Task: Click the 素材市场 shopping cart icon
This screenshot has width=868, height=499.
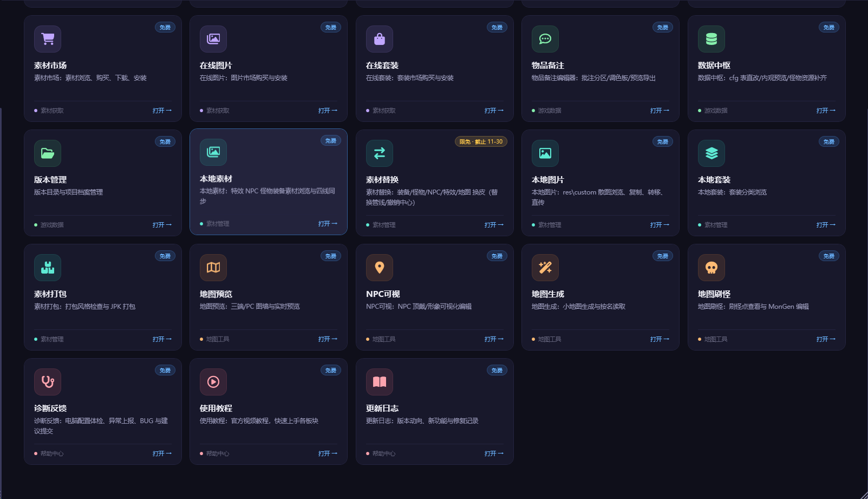Action: 48,39
